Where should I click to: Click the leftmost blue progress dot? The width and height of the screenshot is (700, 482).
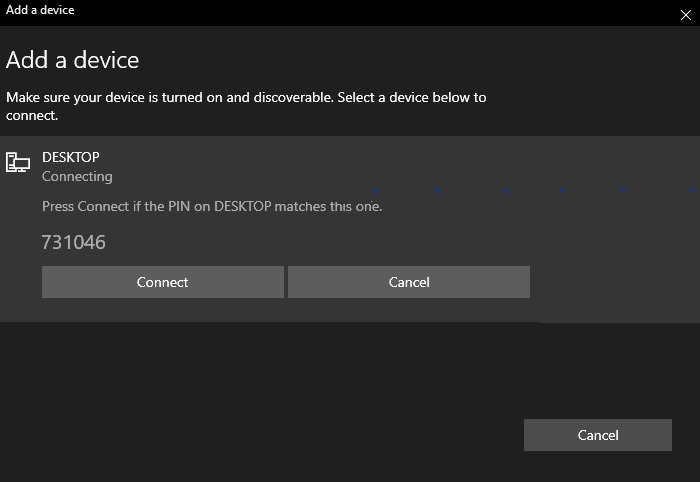pos(375,189)
